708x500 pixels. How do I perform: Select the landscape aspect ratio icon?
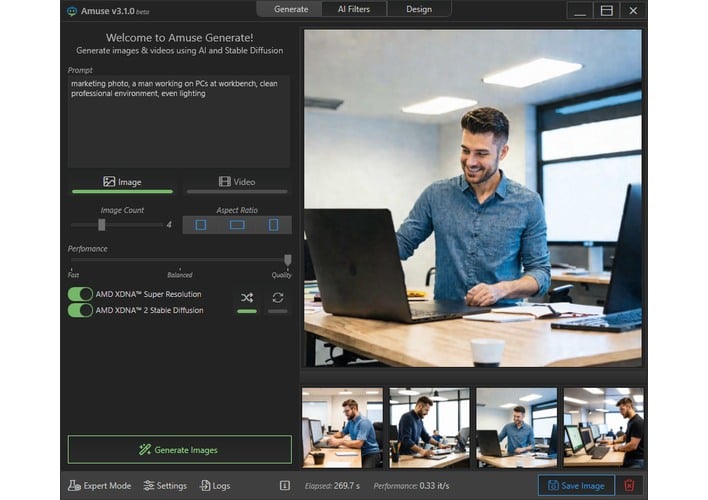tap(237, 225)
